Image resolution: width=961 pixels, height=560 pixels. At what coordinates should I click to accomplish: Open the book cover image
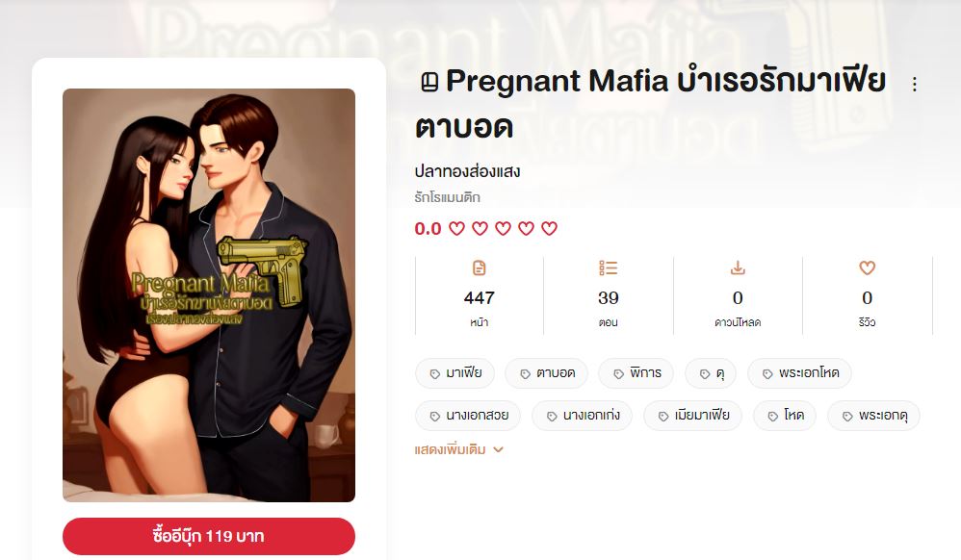pyautogui.click(x=209, y=295)
